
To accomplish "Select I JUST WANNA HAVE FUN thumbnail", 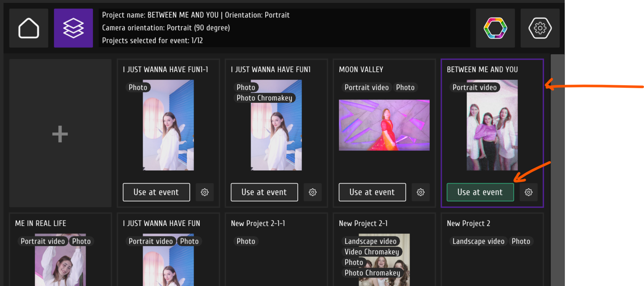I will tap(168, 260).
